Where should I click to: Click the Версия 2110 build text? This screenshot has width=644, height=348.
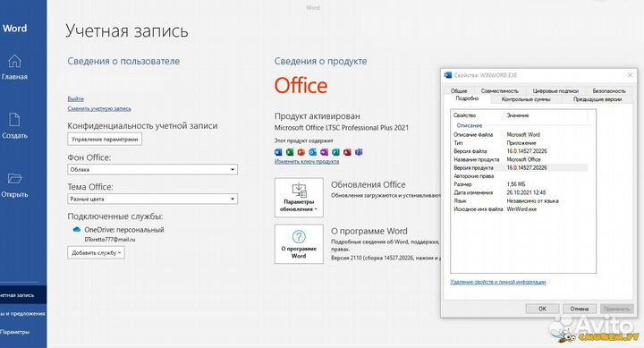[386, 258]
